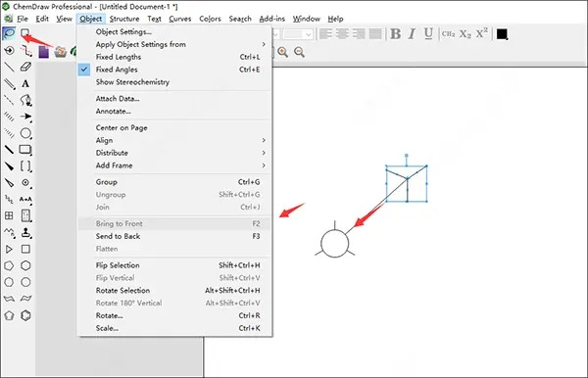Select the TLC Plate tool
588x378 pixels.
25,215
